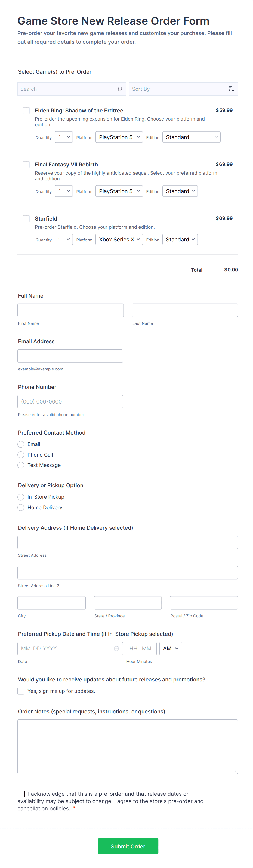Choose Text Message contact method

pyautogui.click(x=21, y=465)
